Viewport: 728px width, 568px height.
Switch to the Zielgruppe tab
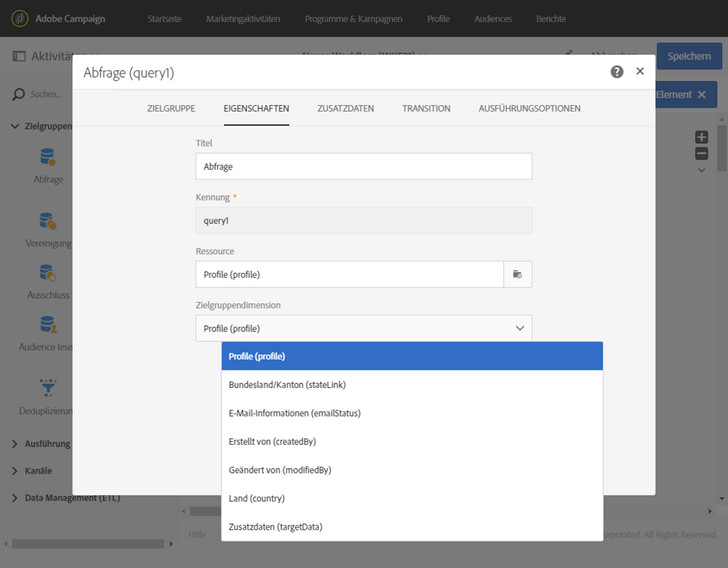tap(171, 108)
